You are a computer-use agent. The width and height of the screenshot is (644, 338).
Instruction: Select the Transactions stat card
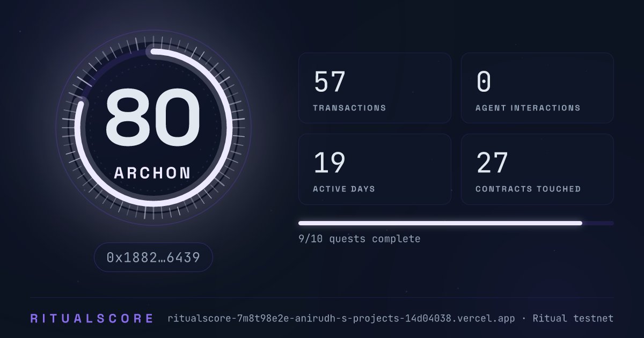coord(375,88)
